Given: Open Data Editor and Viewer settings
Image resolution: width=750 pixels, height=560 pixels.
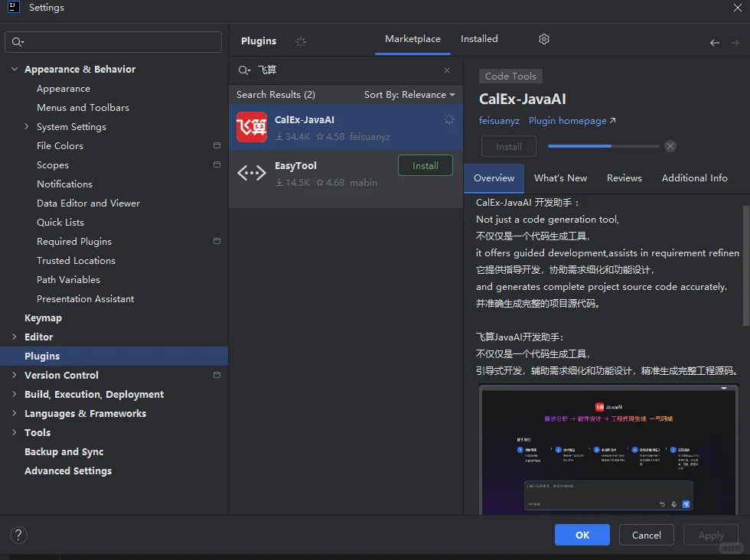Looking at the screenshot, I should click(88, 203).
